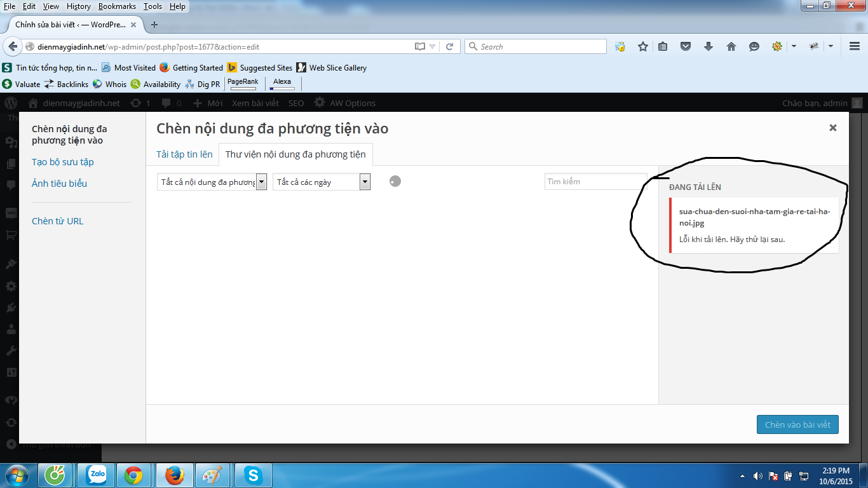Image resolution: width=868 pixels, height=488 pixels.
Task: Click the spider extension icon in toolbar
Action: coord(814,46)
